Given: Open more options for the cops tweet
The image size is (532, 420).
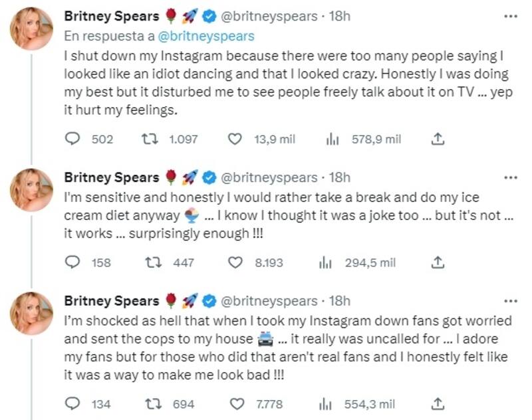Looking at the screenshot, I should (511, 300).
